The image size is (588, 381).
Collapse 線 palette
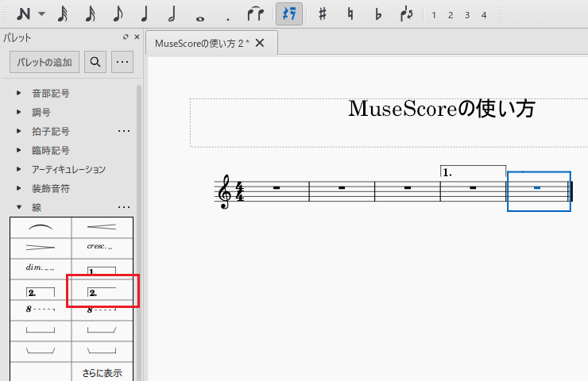19,207
